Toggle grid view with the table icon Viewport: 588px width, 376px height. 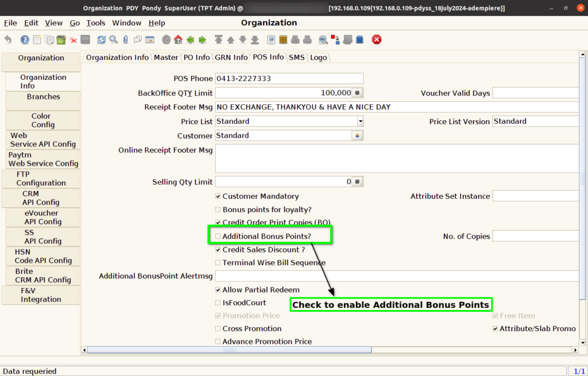150,40
